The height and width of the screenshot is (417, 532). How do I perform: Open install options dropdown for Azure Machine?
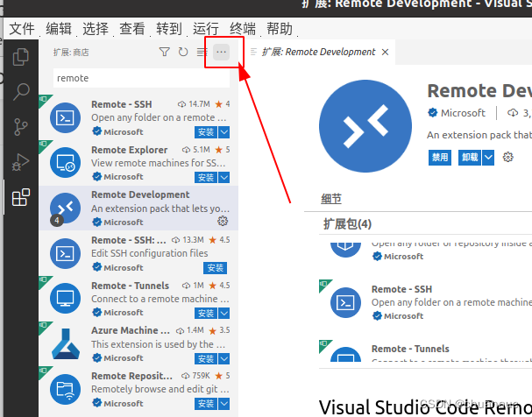tap(223, 358)
